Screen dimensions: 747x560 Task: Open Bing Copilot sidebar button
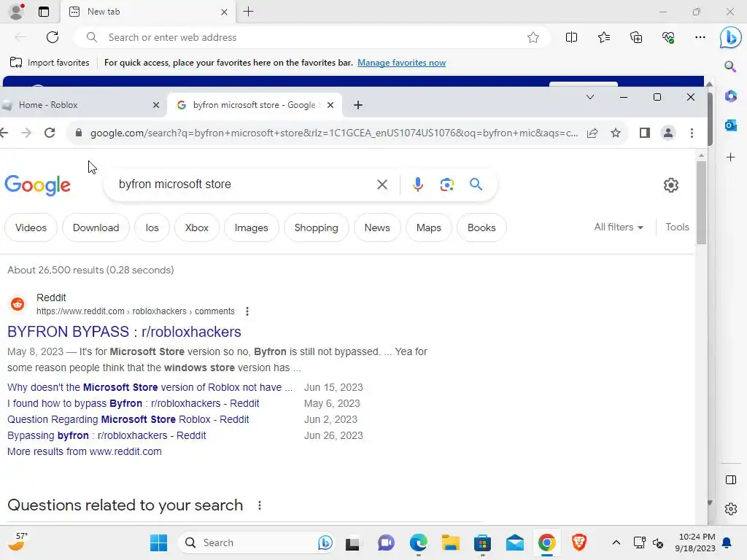pos(730,37)
